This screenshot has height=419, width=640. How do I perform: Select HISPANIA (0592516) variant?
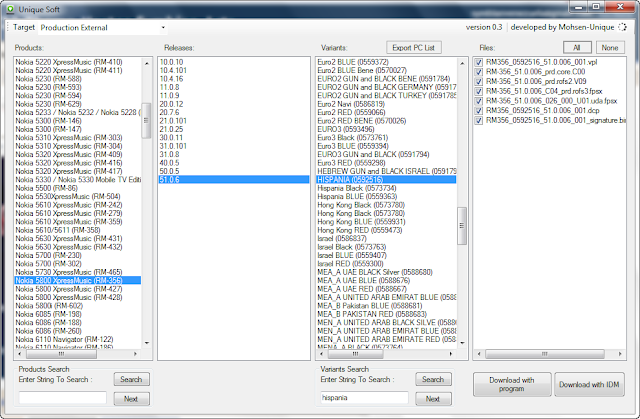pos(386,180)
